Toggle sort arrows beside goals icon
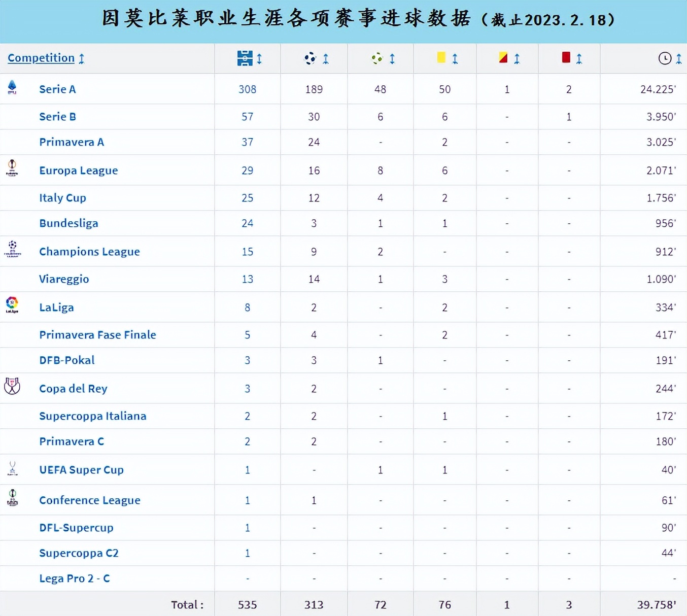 click(326, 59)
